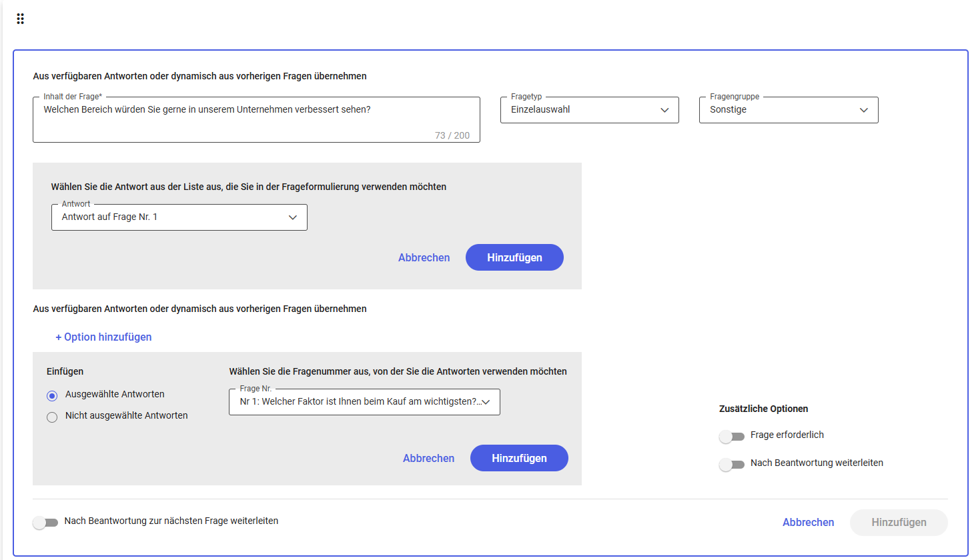The image size is (972, 560).
Task: Toggle 'Nach Beantwortung weiterleiten' switch
Action: [x=732, y=465]
